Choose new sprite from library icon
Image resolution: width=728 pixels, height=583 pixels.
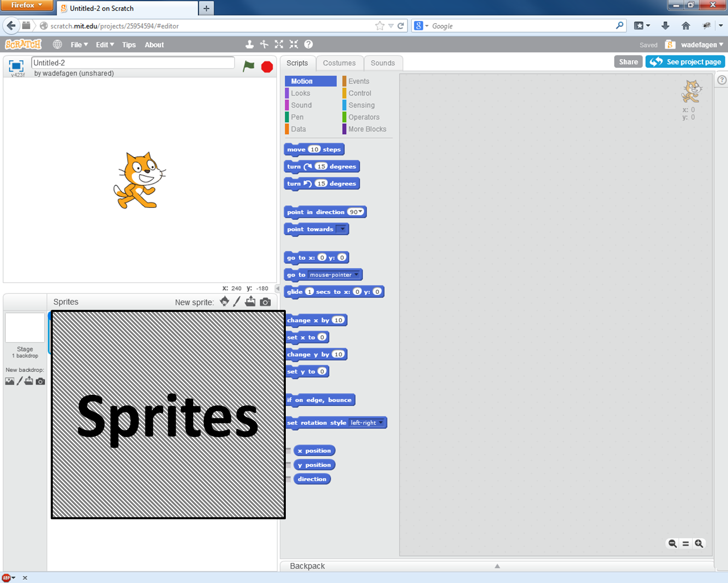click(x=224, y=302)
